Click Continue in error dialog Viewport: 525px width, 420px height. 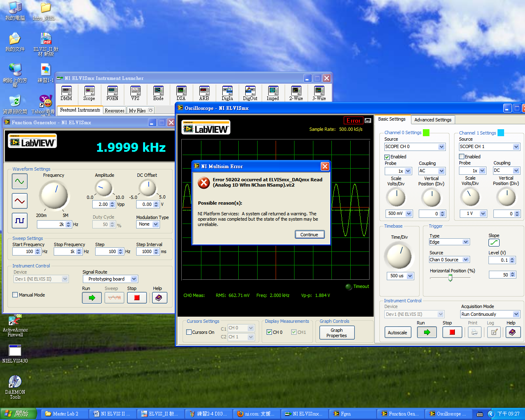(310, 235)
